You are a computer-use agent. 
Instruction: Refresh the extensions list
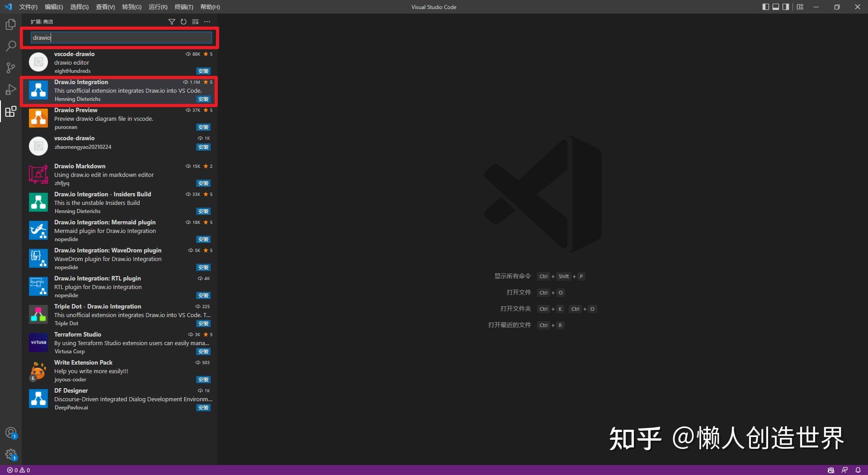(183, 21)
